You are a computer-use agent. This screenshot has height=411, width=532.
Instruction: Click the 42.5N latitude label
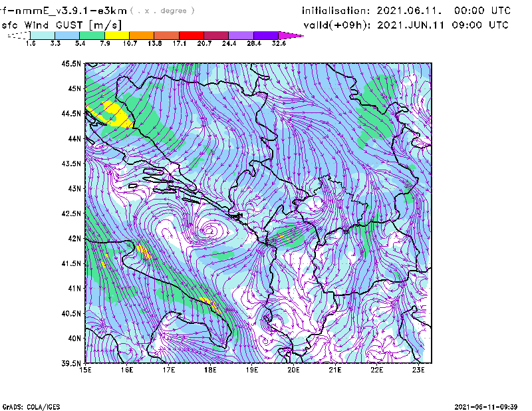(x=71, y=213)
